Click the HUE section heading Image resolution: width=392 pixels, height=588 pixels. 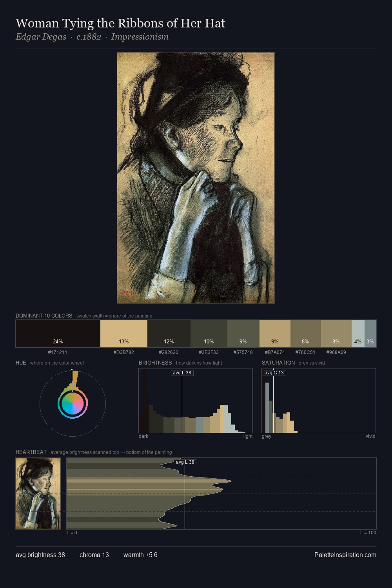[21, 363]
